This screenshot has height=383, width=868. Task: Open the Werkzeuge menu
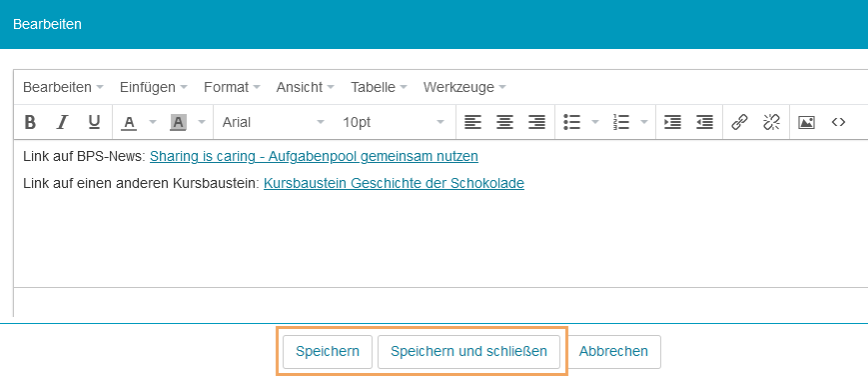tap(464, 87)
